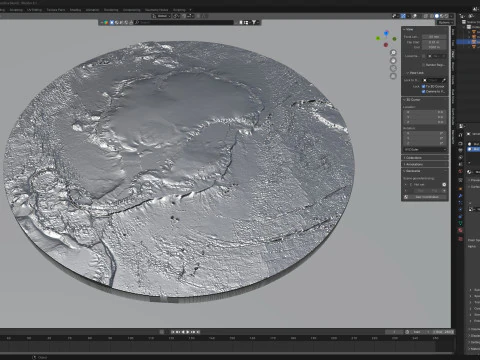Image resolution: width=480 pixels, height=360 pixels.
Task: Expand the Annotations panel
Action: tap(425, 164)
